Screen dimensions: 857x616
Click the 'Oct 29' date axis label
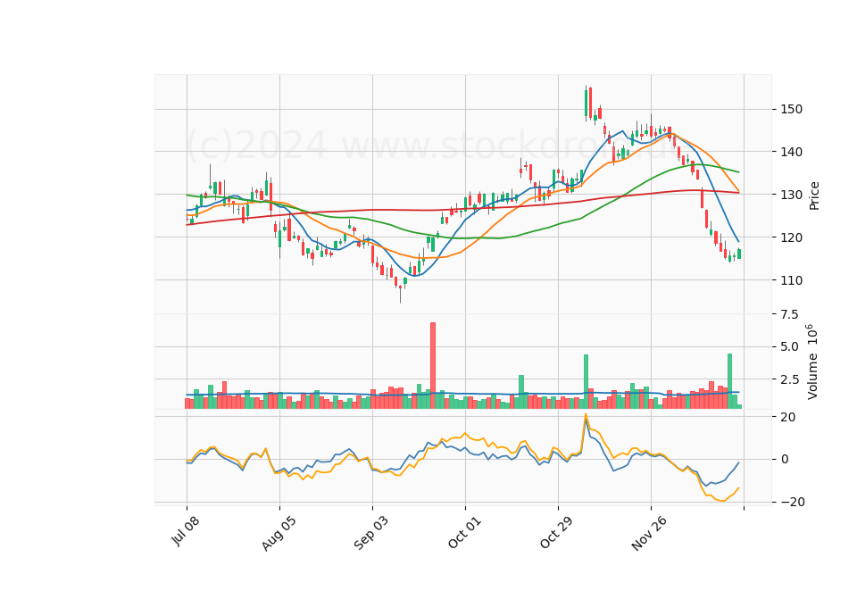556,532
